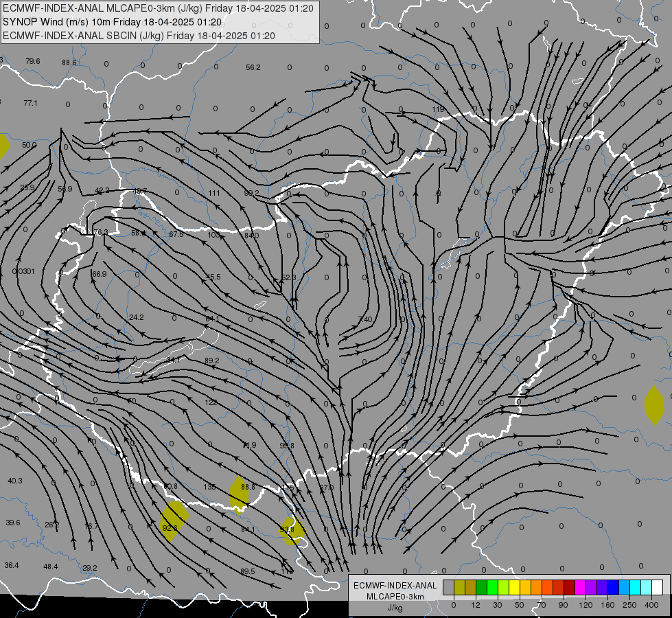Viewport: 672px width, 618px height.
Task: Click the map value 39.6
Action: click(x=13, y=523)
